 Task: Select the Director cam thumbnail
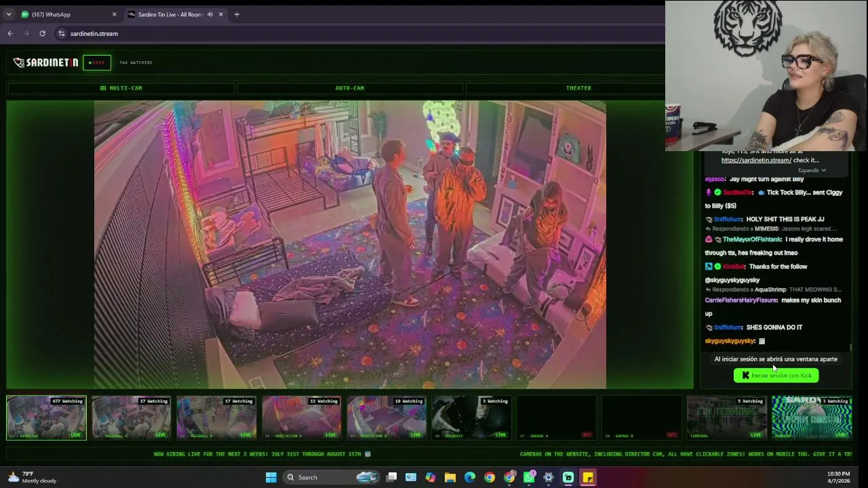tap(46, 418)
